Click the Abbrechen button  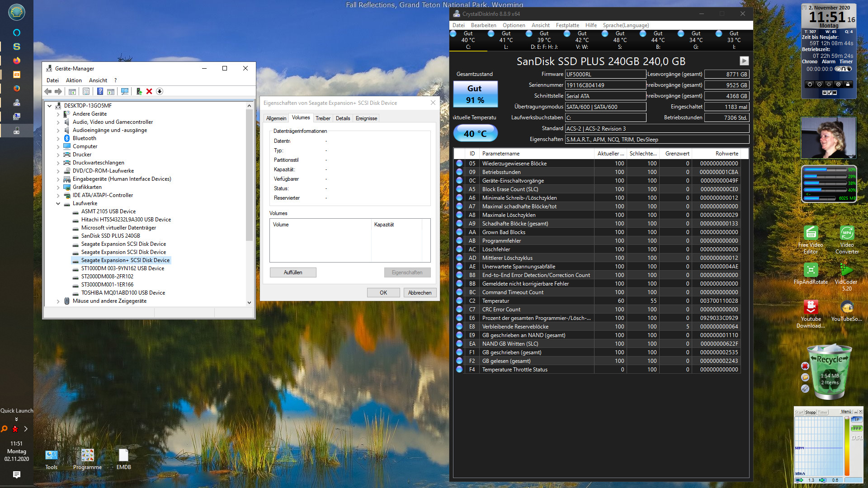coord(420,293)
